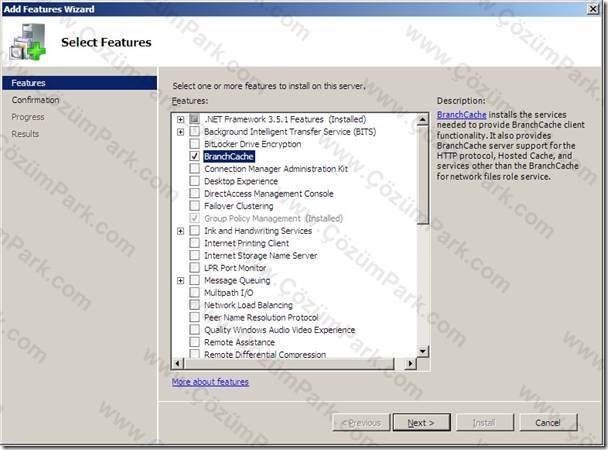This screenshot has height=450, width=608.
Task: Check Connection Manager Administration Kit
Action: point(195,169)
